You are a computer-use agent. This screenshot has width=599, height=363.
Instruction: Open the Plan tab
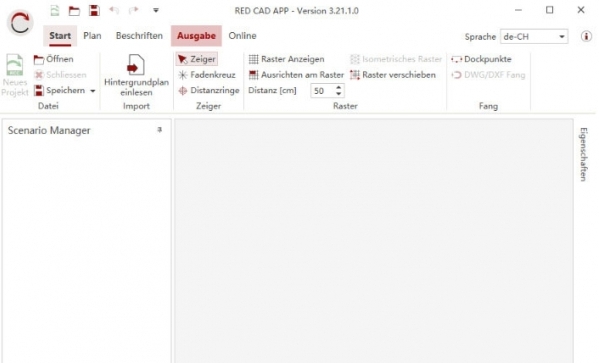point(92,36)
